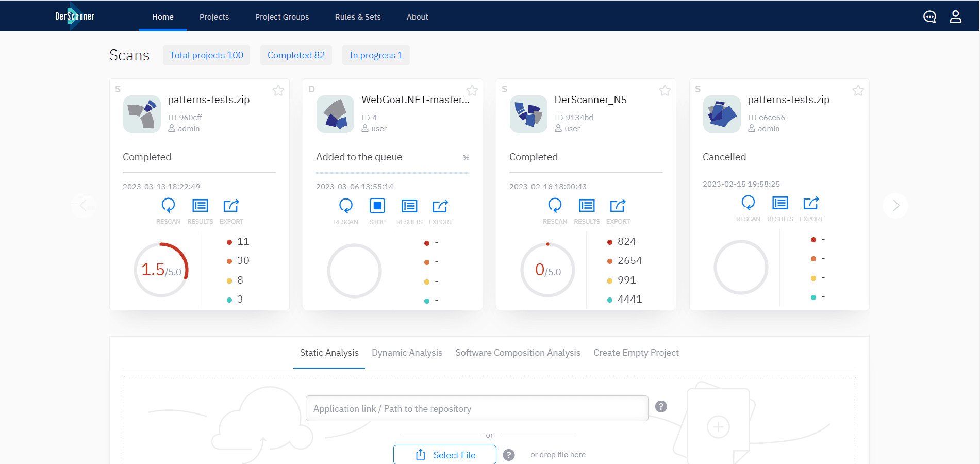Filter scans by Completed 82

click(x=296, y=55)
